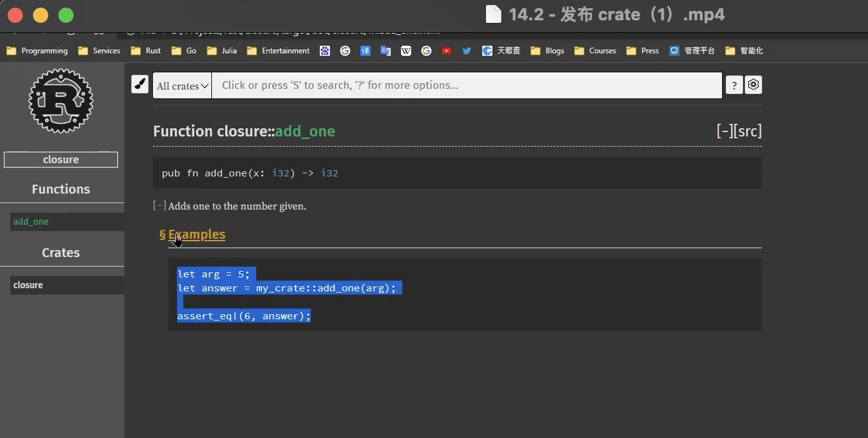Click the [src] source link
This screenshot has width=868, height=438.
coord(748,131)
